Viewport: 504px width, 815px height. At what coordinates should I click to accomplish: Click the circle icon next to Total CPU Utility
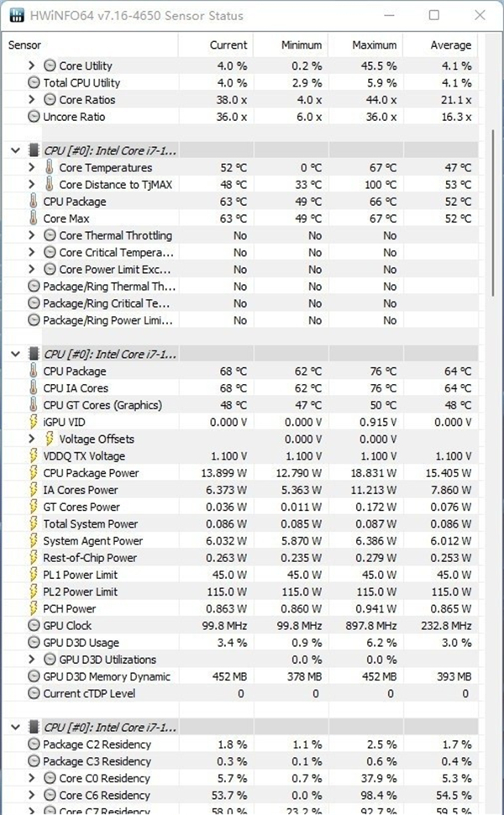34,82
